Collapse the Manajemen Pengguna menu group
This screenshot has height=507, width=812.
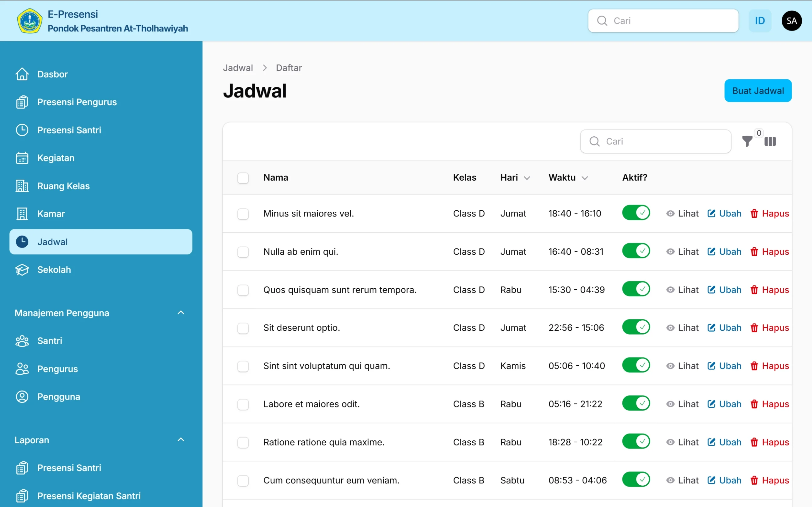click(x=181, y=312)
